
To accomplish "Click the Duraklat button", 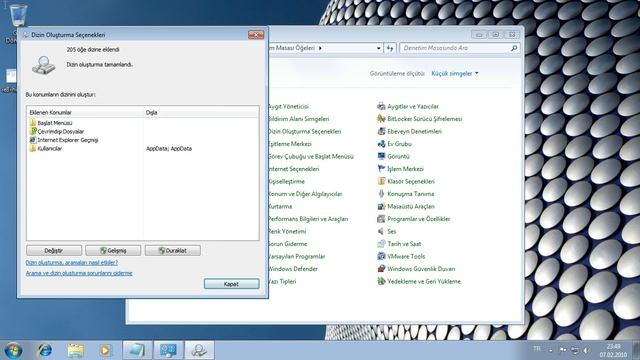I will (173, 251).
